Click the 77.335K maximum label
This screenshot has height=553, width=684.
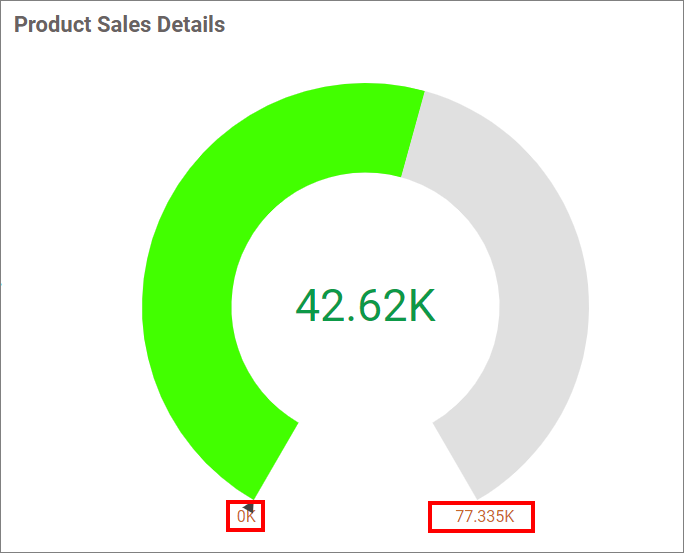483,517
